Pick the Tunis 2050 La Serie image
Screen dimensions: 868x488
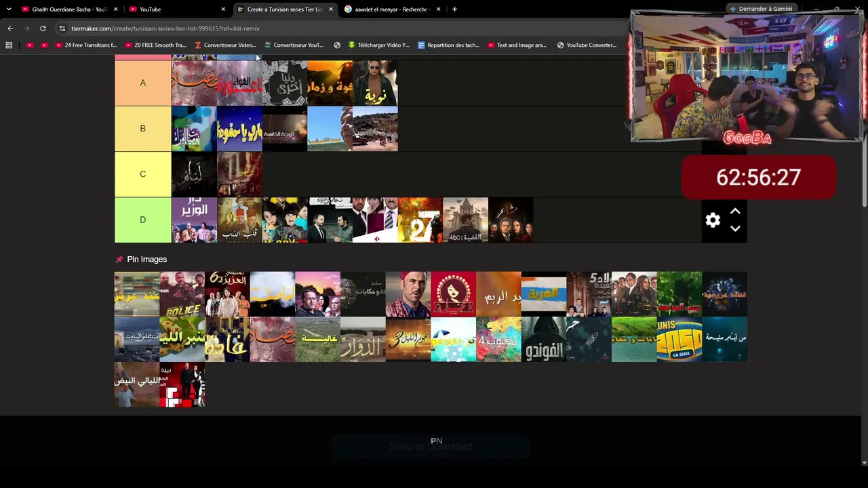pyautogui.click(x=679, y=340)
